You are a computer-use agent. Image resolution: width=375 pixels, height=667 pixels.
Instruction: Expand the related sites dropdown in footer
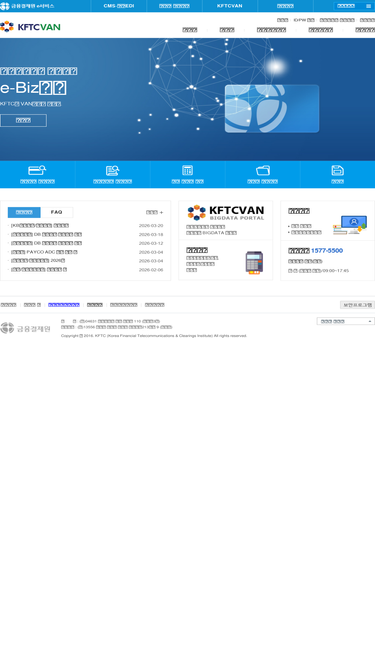tap(346, 321)
